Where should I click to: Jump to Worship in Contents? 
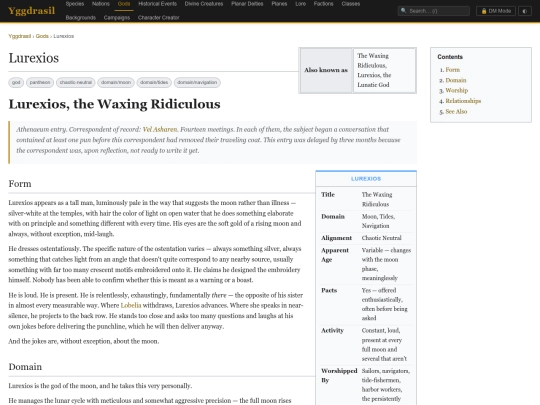pos(457,91)
